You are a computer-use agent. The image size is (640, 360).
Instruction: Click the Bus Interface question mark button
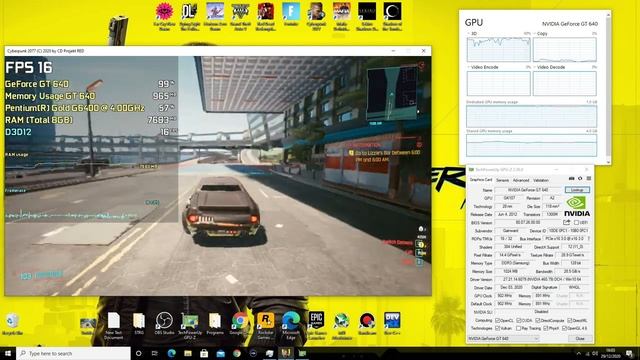[x=589, y=239]
